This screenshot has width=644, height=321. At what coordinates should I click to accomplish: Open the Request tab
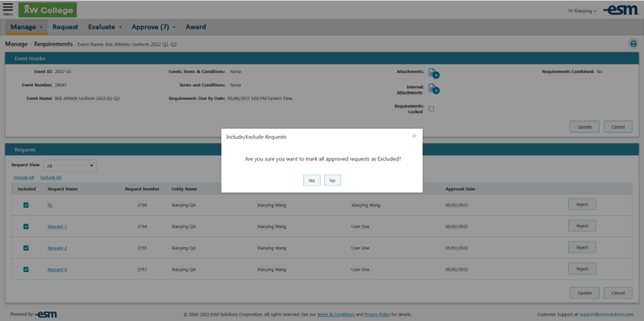pyautogui.click(x=65, y=27)
